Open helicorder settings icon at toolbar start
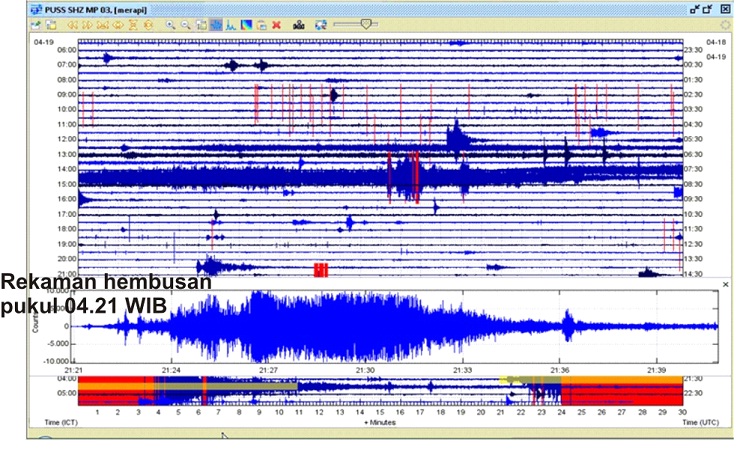Image resolution: width=750 pixels, height=460 pixels. coord(36,25)
